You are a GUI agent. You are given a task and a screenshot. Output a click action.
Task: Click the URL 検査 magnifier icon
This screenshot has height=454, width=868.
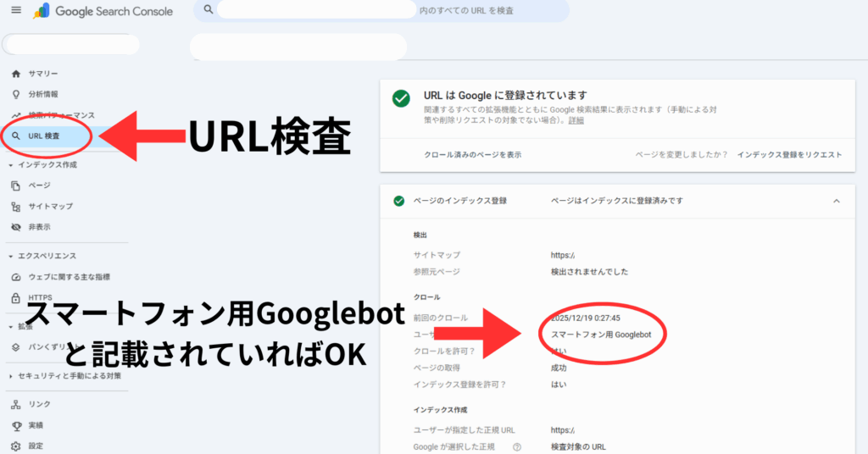point(16,136)
